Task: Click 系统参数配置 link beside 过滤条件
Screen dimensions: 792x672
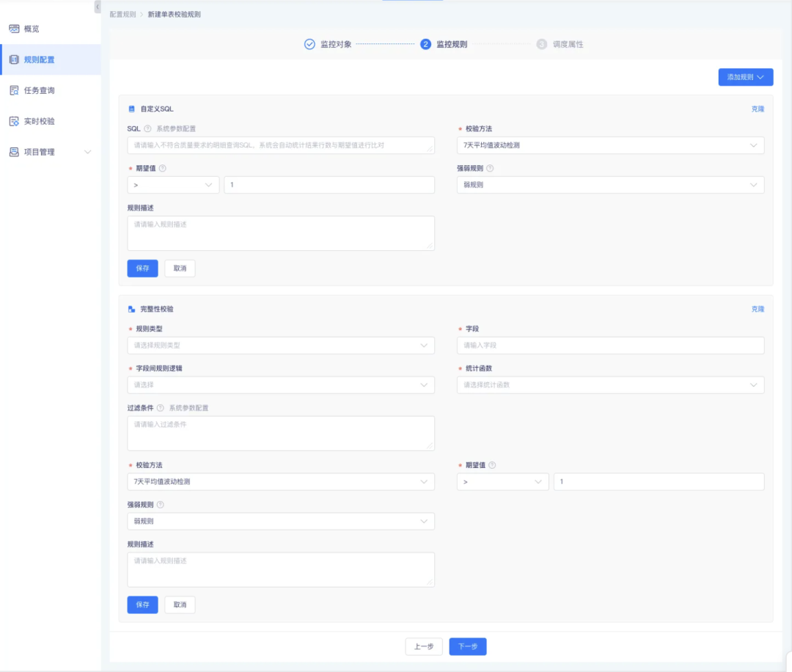Action: coord(188,408)
